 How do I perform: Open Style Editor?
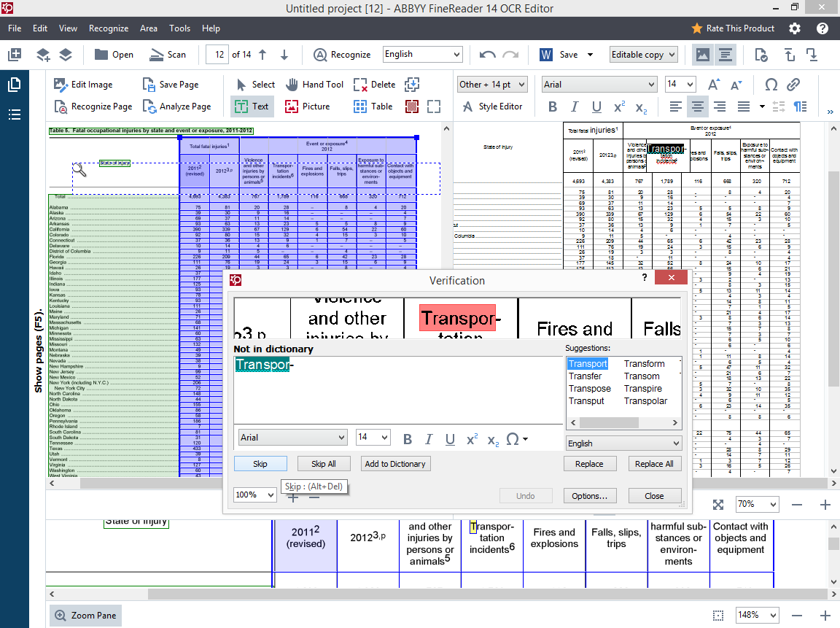pyautogui.click(x=492, y=106)
